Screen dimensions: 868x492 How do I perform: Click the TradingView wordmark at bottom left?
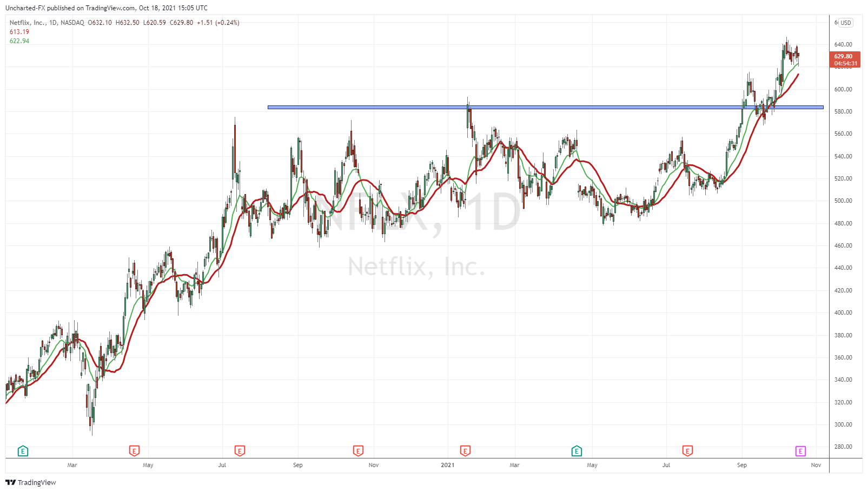37,482
